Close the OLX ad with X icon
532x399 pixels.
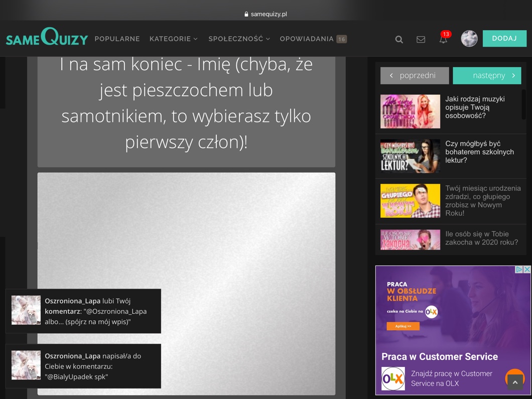[x=527, y=270]
